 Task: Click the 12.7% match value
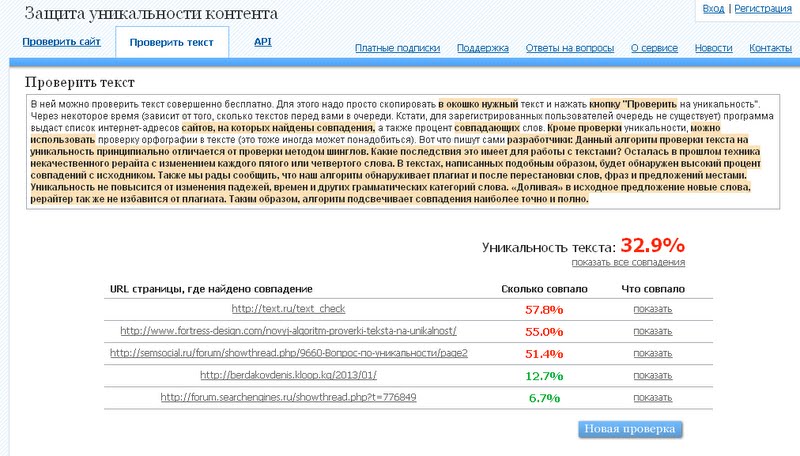coord(544,376)
